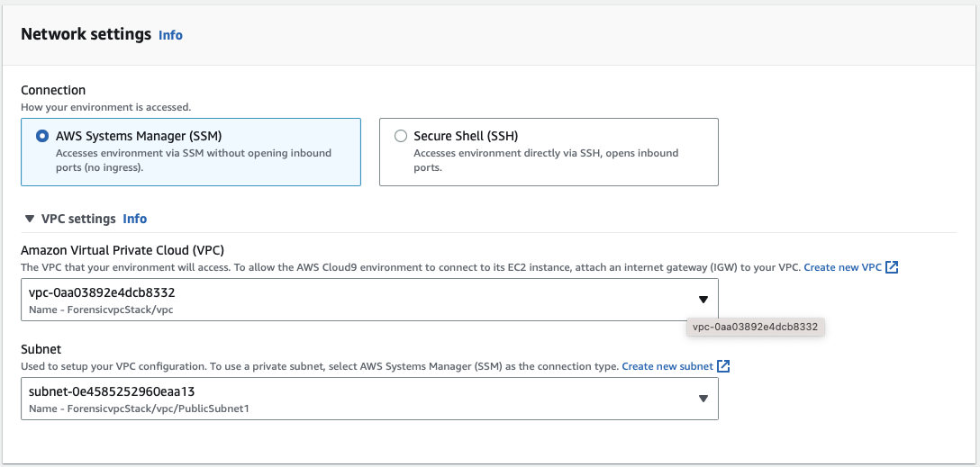The width and height of the screenshot is (980, 467).
Task: Open the VPC dropdown arrow
Action: [x=703, y=300]
